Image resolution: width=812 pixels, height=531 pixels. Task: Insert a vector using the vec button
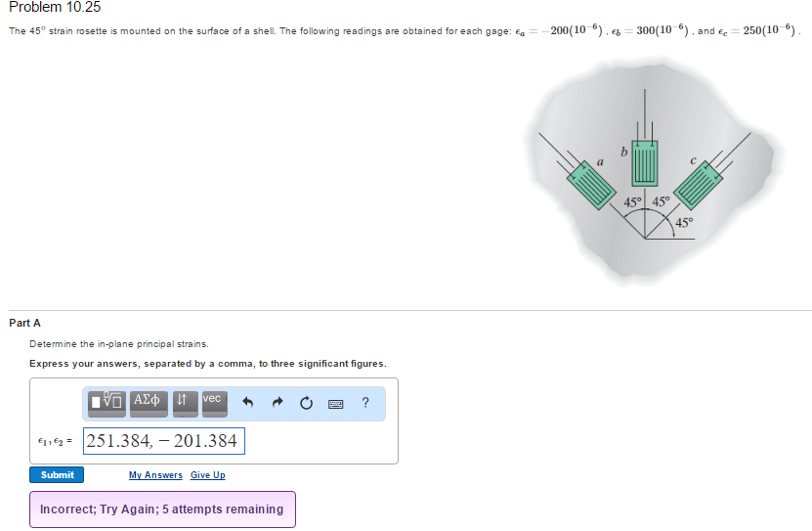pos(214,404)
